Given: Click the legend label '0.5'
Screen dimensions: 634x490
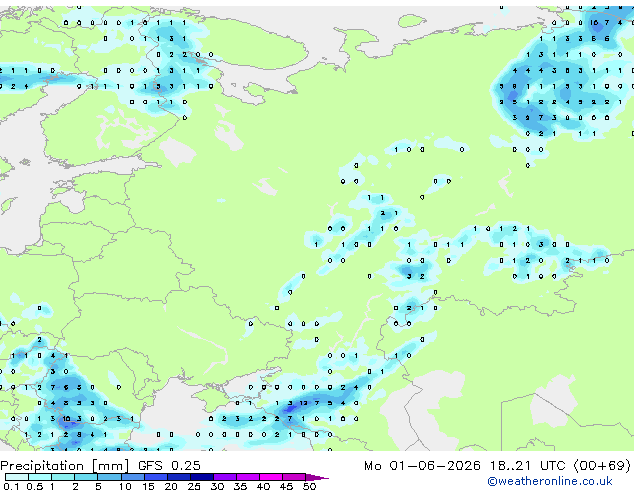Looking at the screenshot, I should point(34,486).
